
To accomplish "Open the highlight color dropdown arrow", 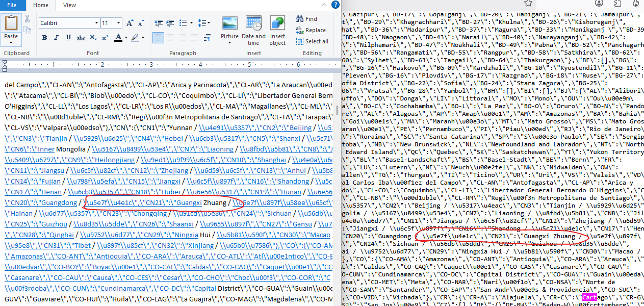I will click(142, 37).
